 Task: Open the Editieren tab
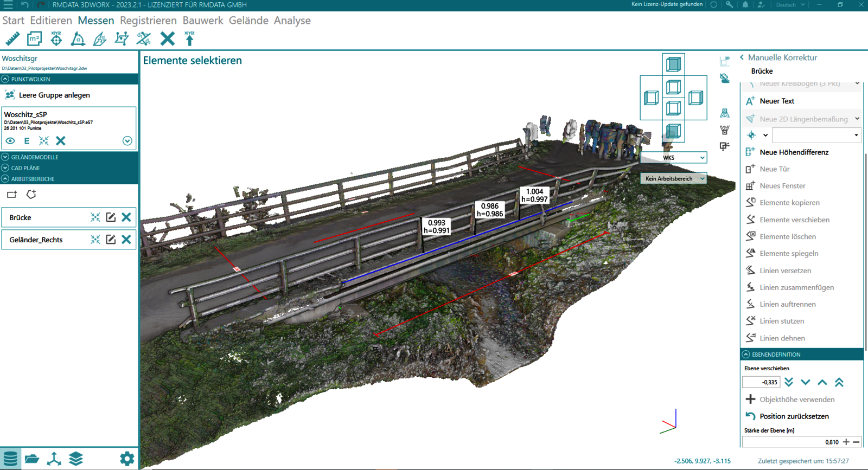pyautogui.click(x=51, y=21)
